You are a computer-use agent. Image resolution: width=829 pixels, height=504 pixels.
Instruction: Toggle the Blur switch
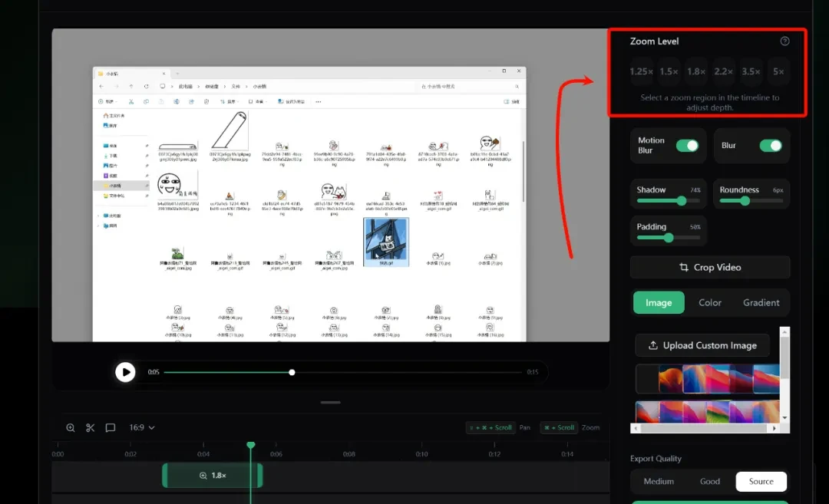click(771, 145)
